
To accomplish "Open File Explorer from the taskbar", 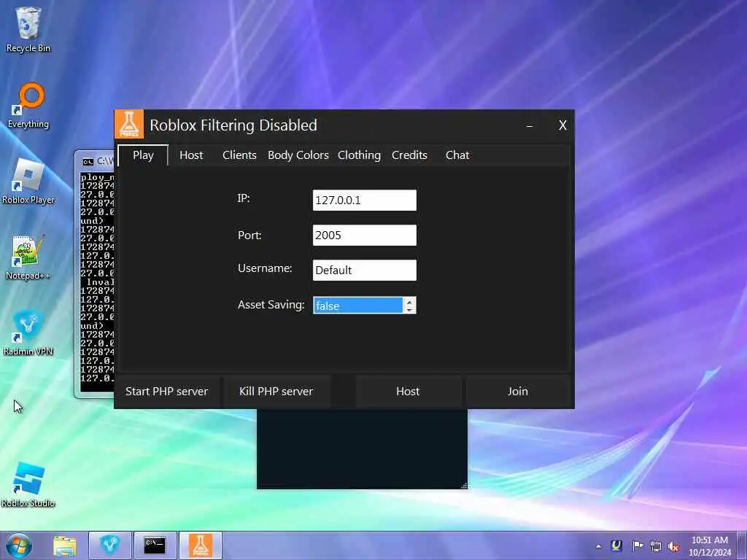I will [65, 545].
